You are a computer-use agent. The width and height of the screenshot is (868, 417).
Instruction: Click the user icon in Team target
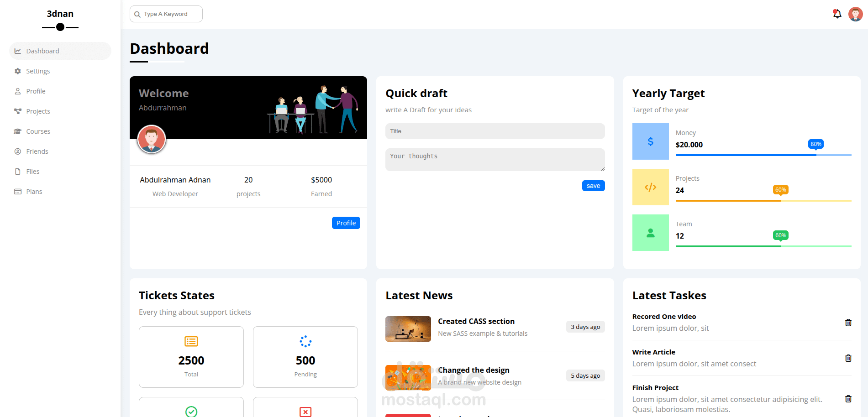pos(650,233)
